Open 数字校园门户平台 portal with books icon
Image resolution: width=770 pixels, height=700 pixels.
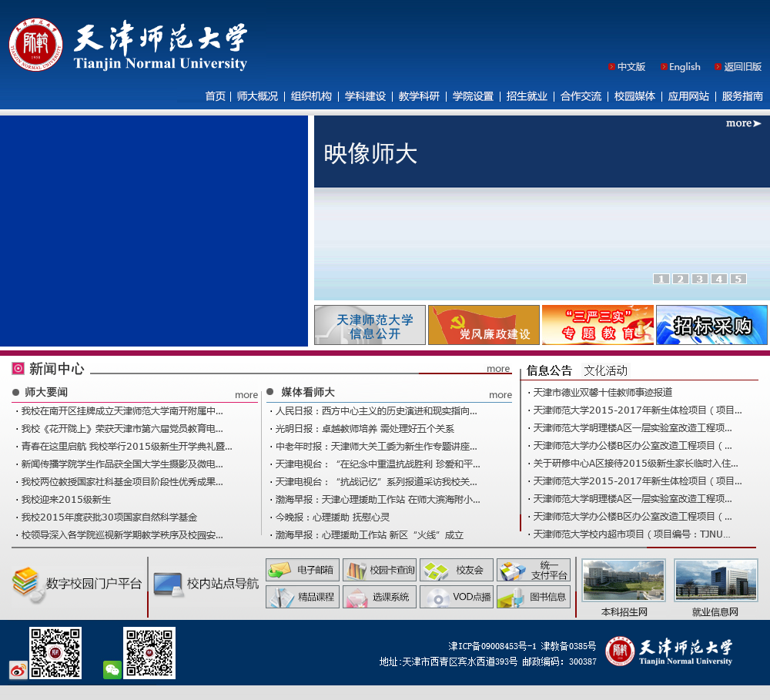pyautogui.click(x=77, y=584)
